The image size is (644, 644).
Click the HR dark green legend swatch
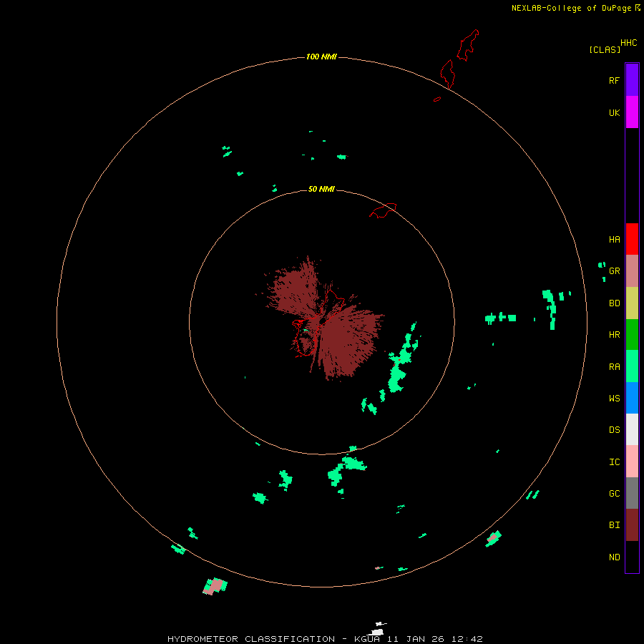tap(632, 334)
